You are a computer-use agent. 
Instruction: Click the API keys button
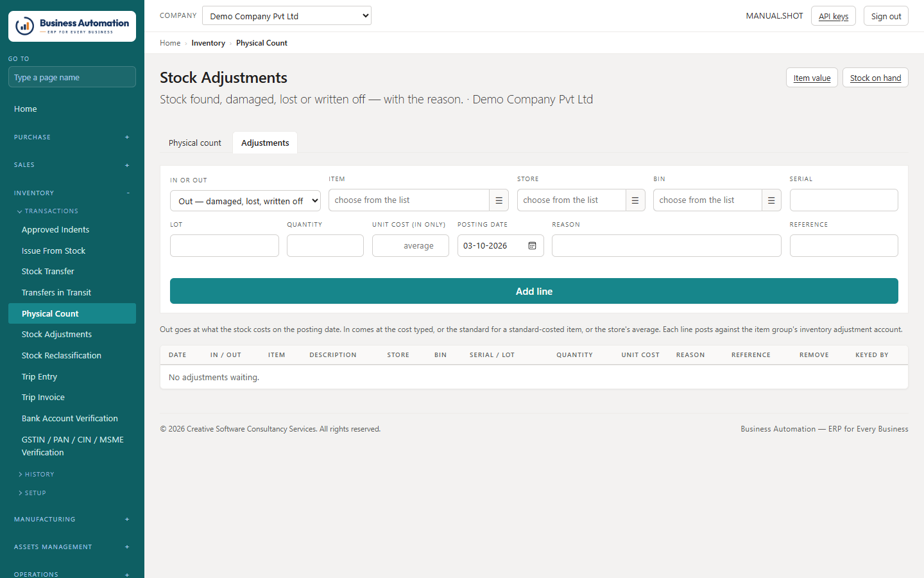tap(834, 16)
